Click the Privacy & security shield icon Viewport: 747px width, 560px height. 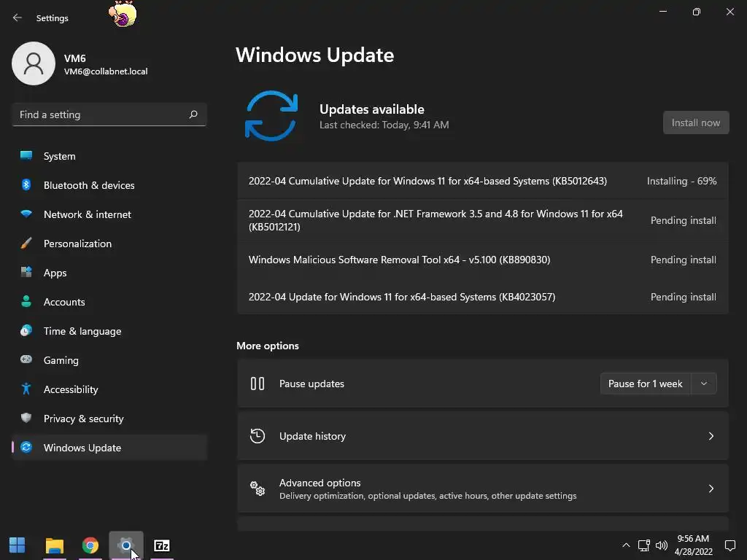(26, 418)
